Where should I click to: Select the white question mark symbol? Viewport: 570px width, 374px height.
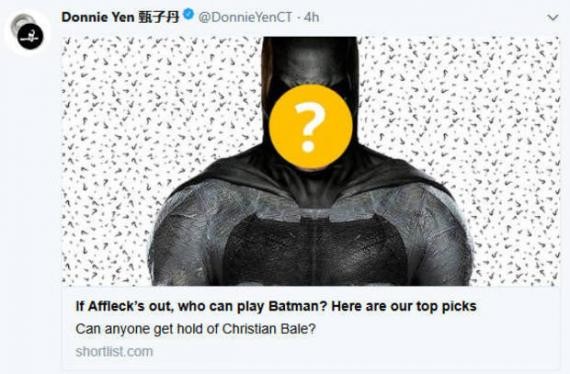pyautogui.click(x=309, y=126)
